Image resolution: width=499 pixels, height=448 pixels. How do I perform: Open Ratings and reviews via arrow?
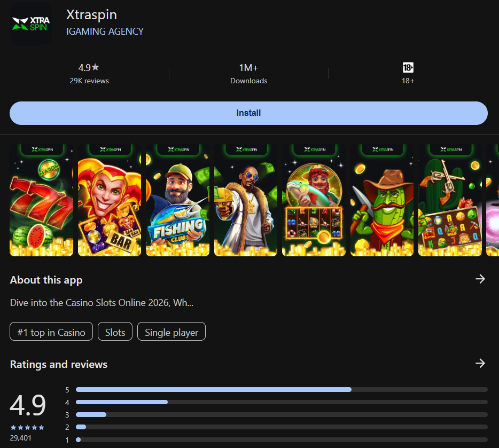point(480,363)
